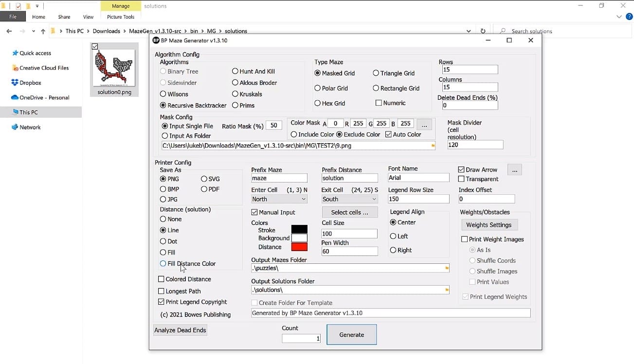Open the Color Mask picker via the ... button

pos(424,125)
